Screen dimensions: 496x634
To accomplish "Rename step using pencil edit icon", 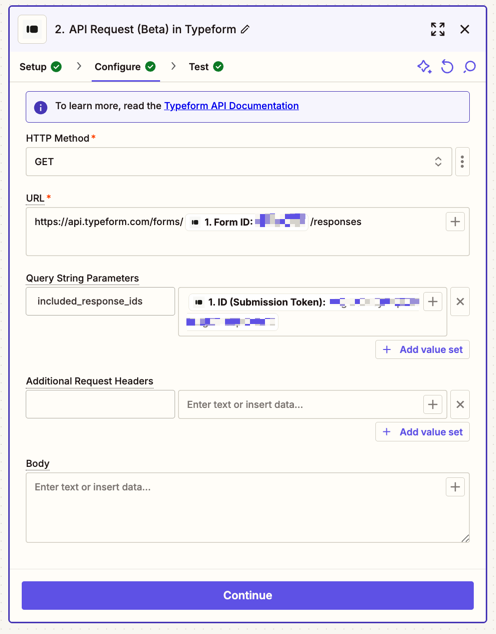I will tap(245, 29).
